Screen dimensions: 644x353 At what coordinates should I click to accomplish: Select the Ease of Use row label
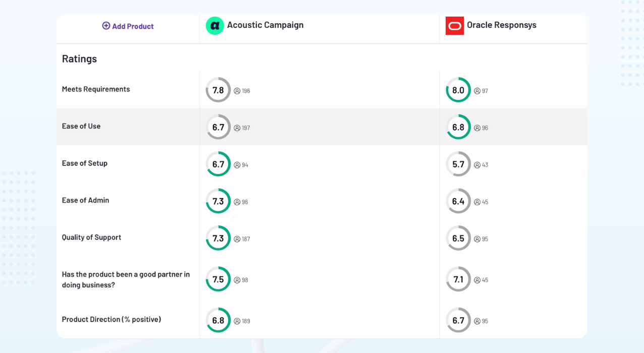[x=81, y=126]
